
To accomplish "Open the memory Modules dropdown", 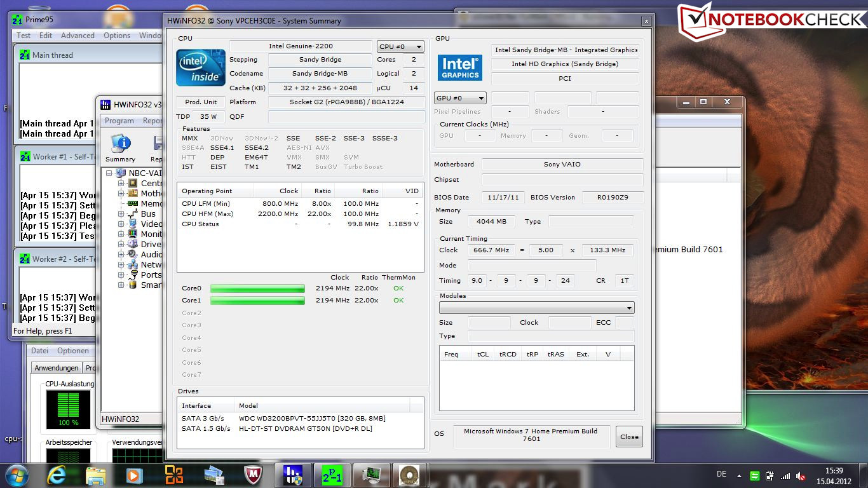I will point(537,308).
